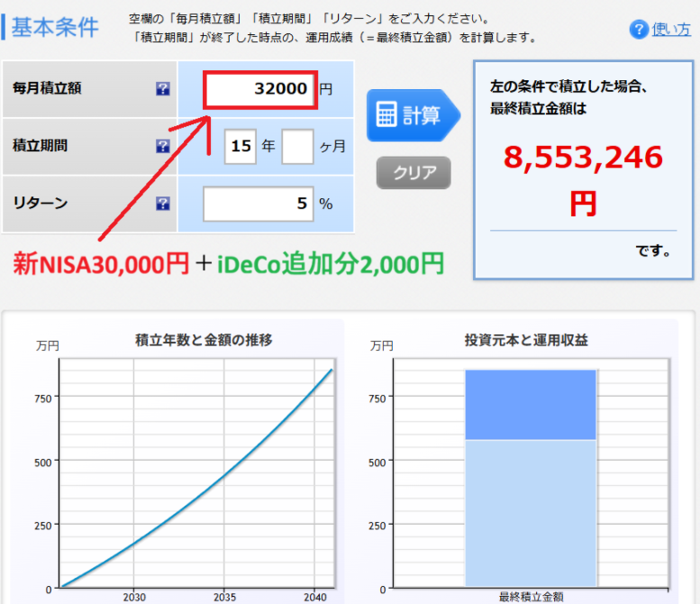The image size is (700, 604).
Task: Click the light blue lower bar segment
Action: (x=531, y=512)
